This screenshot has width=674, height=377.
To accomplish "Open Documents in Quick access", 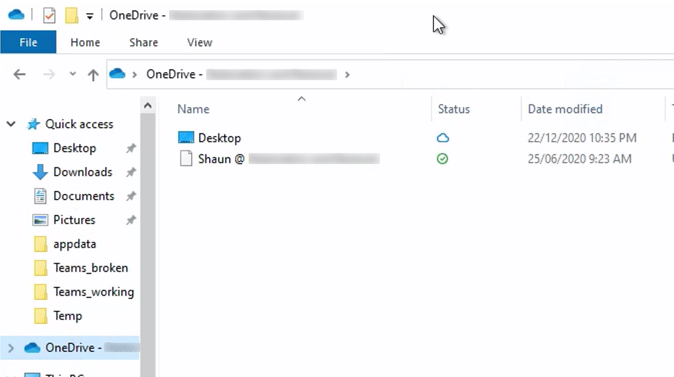I will click(84, 196).
